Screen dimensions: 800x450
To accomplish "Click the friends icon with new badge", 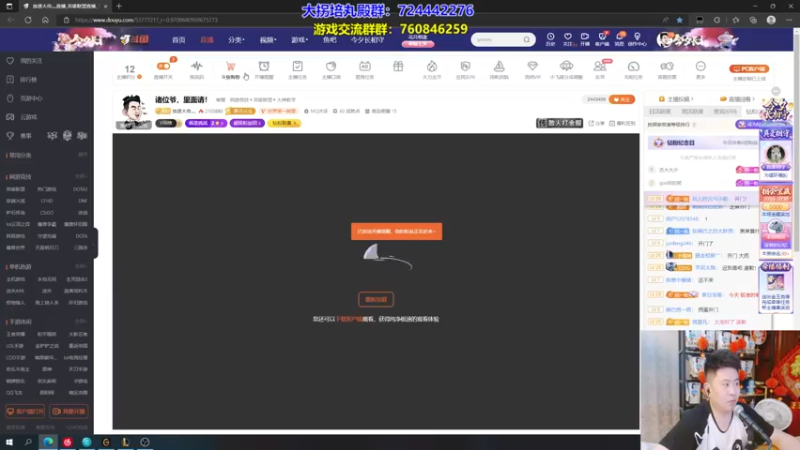I will [599, 66].
